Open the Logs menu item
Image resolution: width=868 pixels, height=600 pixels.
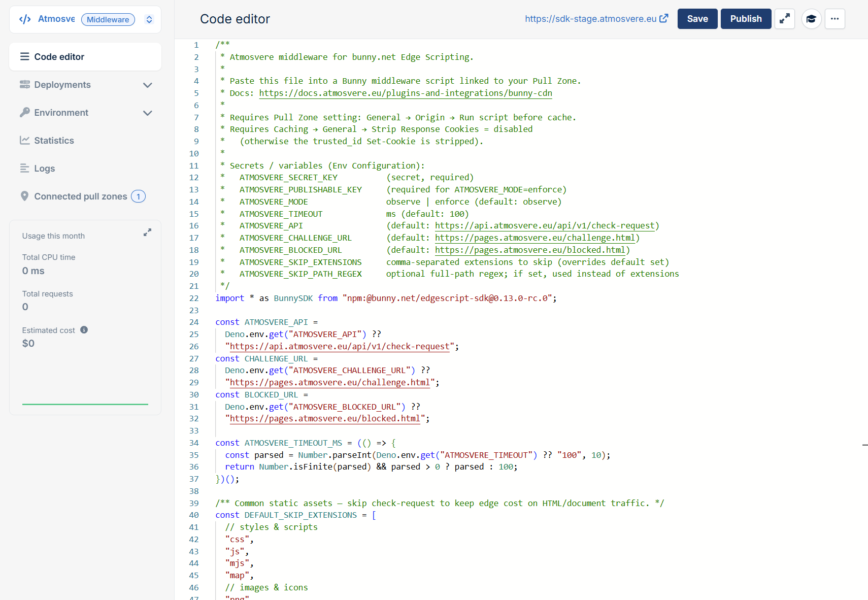85,169
